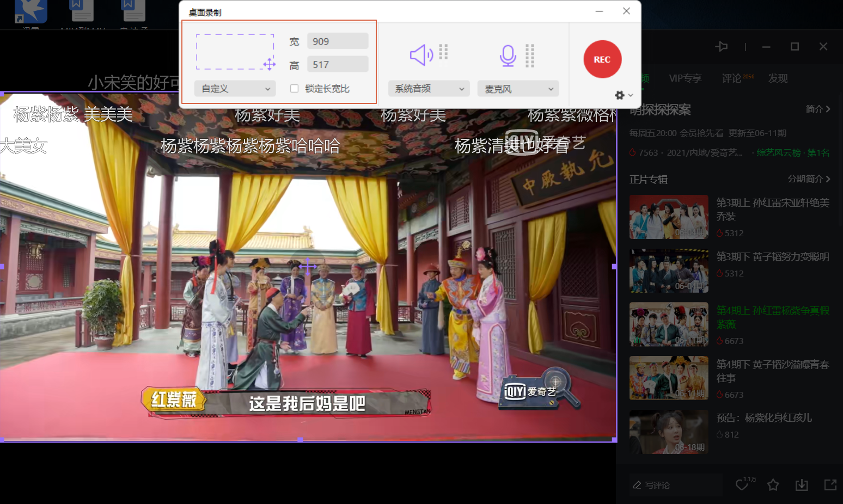Viewport: 843px width, 504px height.
Task: Click the dashed region selection icon
Action: 235,52
